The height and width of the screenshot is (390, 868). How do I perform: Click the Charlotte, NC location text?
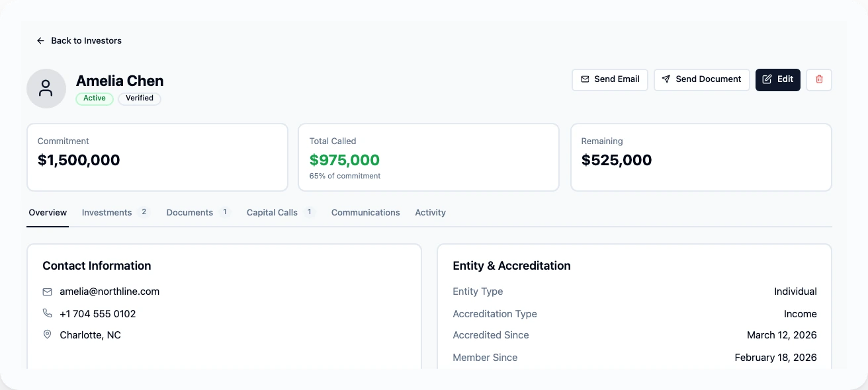[x=90, y=335]
